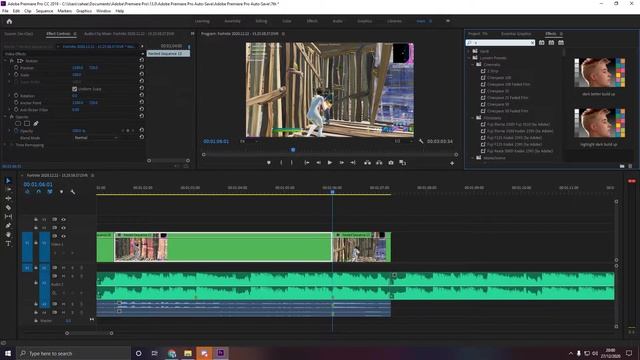Click the Home icon in the top bar
Viewport: 640px width, 360px height.
click(9, 21)
